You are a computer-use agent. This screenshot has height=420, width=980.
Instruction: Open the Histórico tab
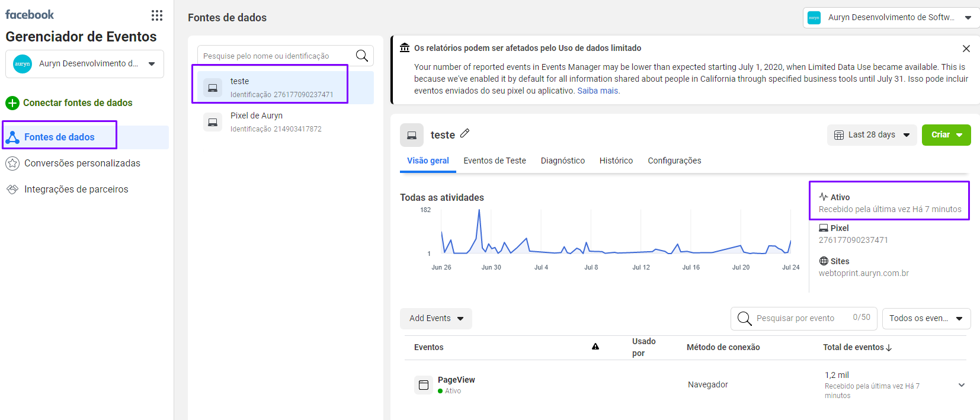pos(616,161)
